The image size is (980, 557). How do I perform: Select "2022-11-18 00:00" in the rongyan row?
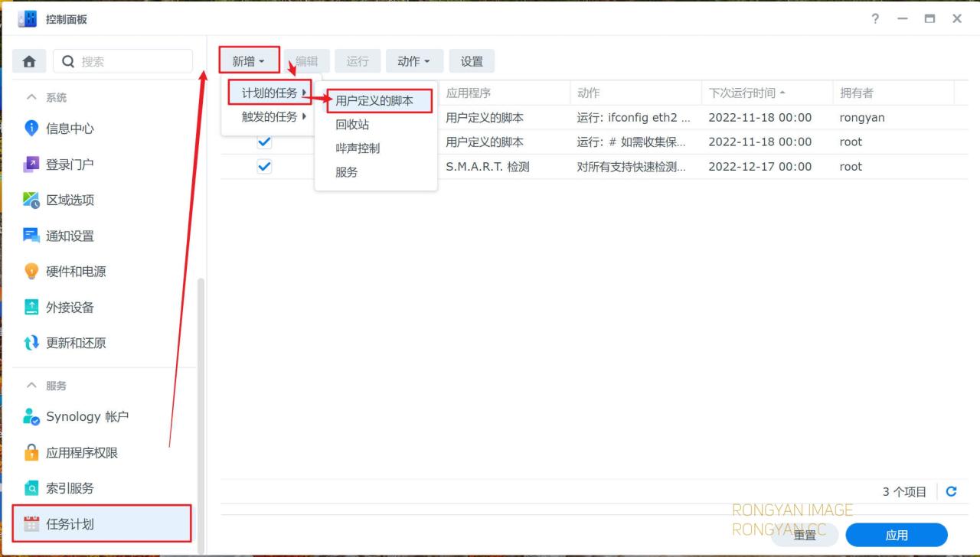pos(760,118)
